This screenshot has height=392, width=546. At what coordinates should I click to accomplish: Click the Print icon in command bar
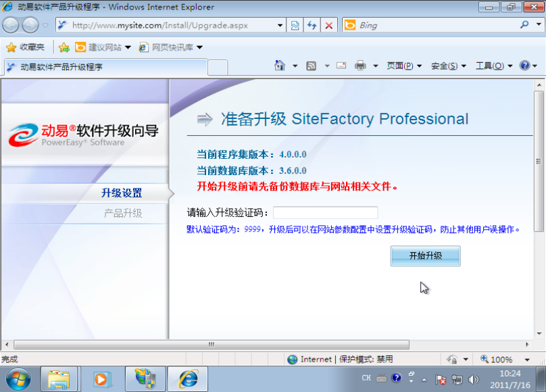(360, 66)
